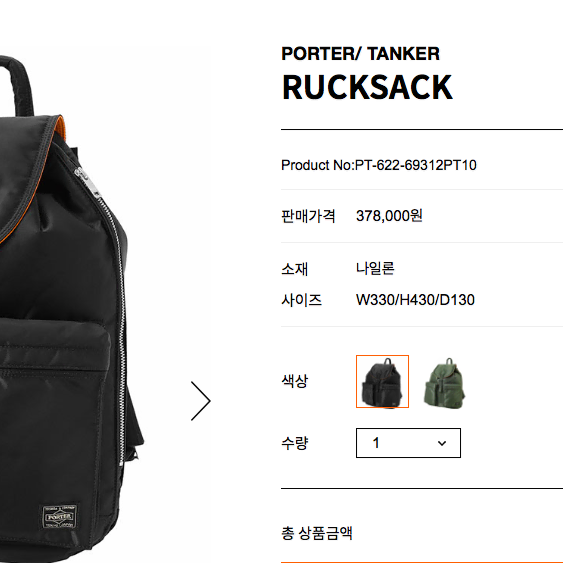Click the 사이즈 size label
563x563 pixels.
301,300
